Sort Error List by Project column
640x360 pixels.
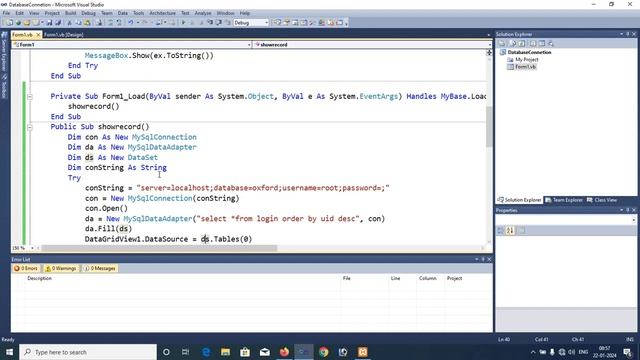[454, 278]
